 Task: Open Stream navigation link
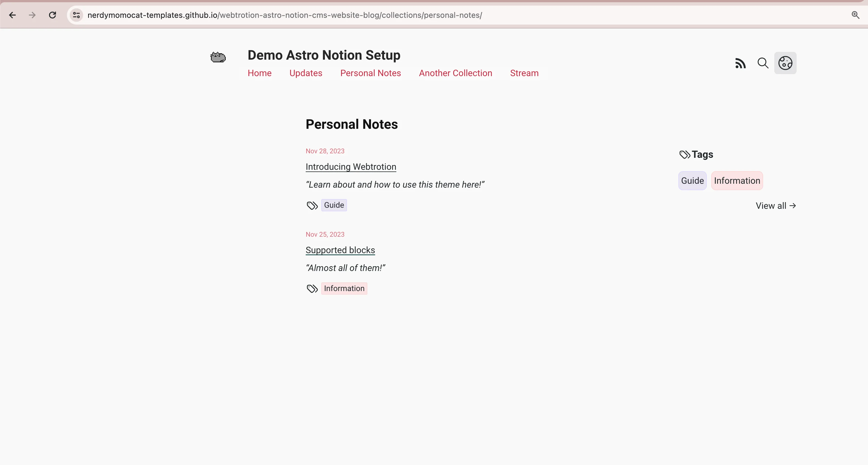[x=524, y=73]
